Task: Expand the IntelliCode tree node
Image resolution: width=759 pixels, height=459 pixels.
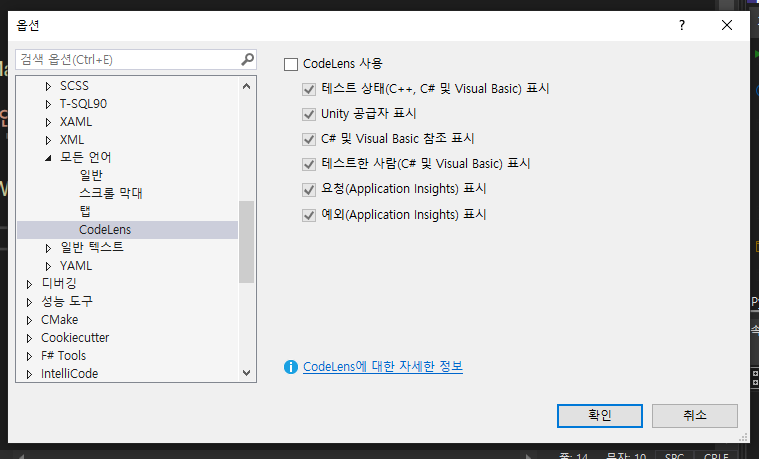Action: (x=30, y=374)
